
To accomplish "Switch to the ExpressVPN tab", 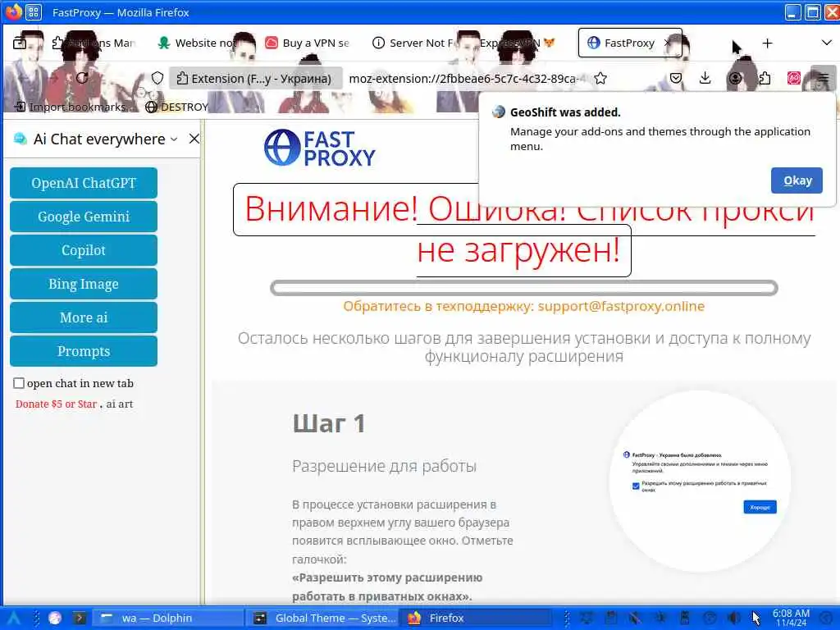I will click(x=517, y=43).
